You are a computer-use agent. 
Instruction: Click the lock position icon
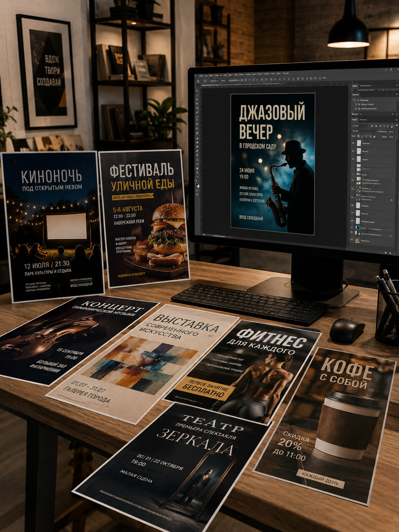pos(366,136)
